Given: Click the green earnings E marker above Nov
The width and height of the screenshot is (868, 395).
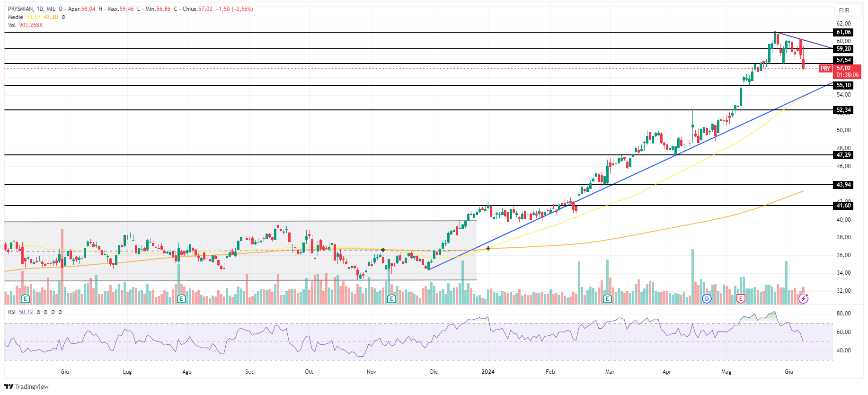Looking at the screenshot, I should point(391,298).
